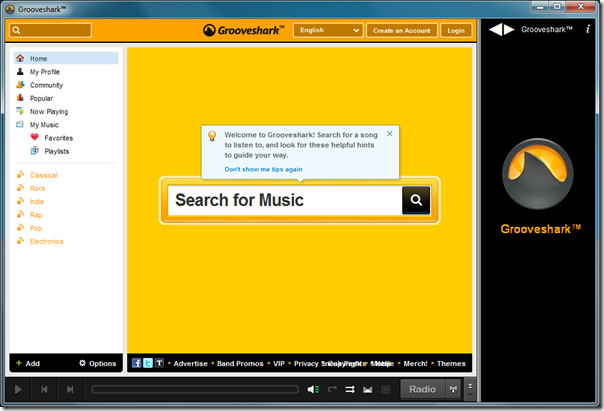Open the Facebook page icon
604x411 pixels.
tap(136, 363)
